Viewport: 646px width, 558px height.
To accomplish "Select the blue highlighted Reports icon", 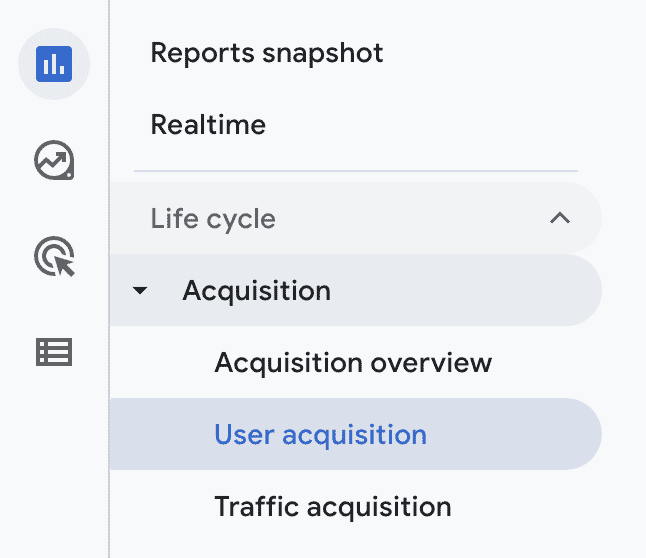I will click(x=54, y=65).
